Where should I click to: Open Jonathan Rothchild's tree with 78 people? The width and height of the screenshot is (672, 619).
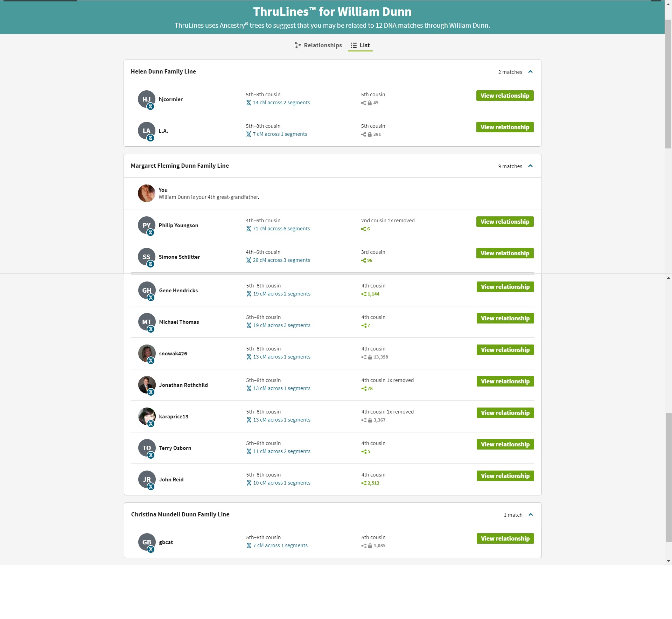pyautogui.click(x=367, y=389)
